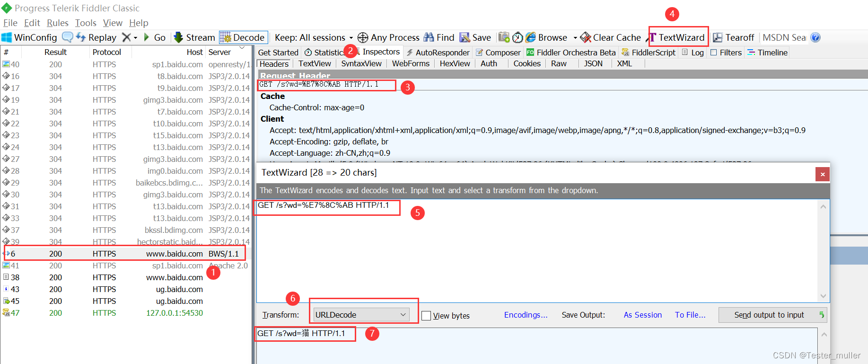Open the FiddlerScript tab
This screenshot has width=868, height=364.
(x=649, y=53)
